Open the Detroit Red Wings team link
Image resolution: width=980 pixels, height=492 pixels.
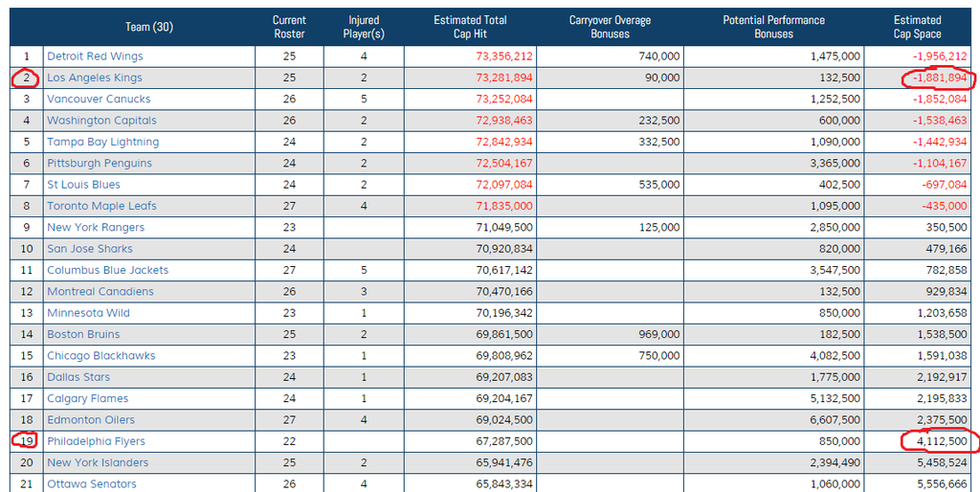[95, 56]
